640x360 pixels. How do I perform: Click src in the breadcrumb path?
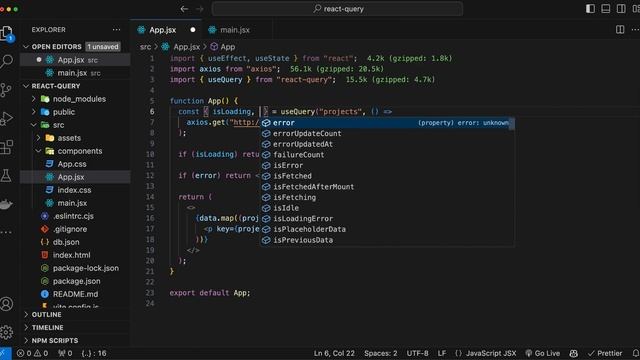(x=145, y=47)
